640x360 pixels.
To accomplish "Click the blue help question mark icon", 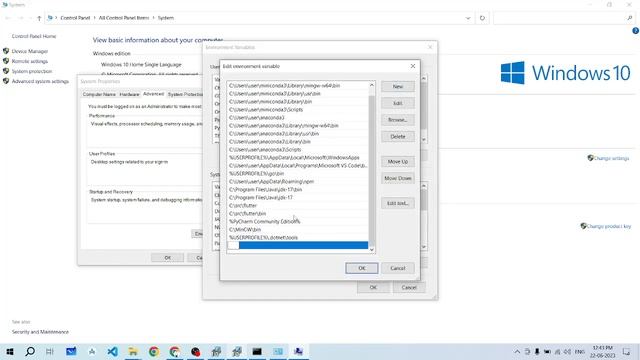I will click(x=635, y=31).
